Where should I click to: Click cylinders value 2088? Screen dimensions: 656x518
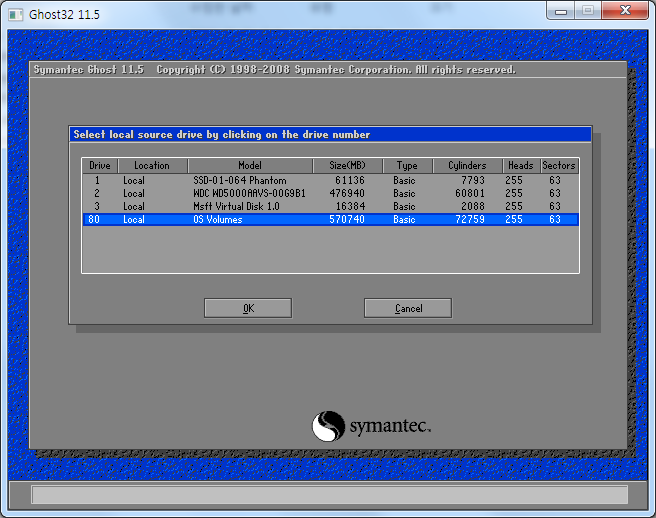pos(473,206)
